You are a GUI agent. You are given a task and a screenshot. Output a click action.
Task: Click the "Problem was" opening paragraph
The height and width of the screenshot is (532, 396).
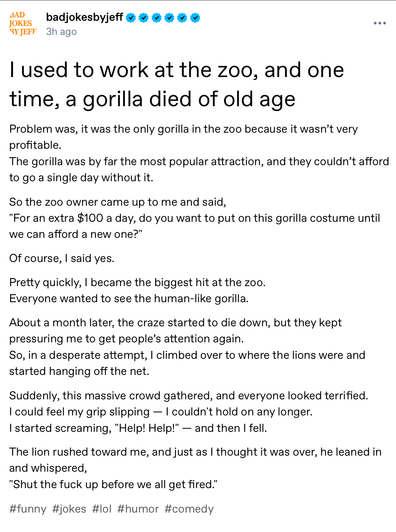[184, 137]
